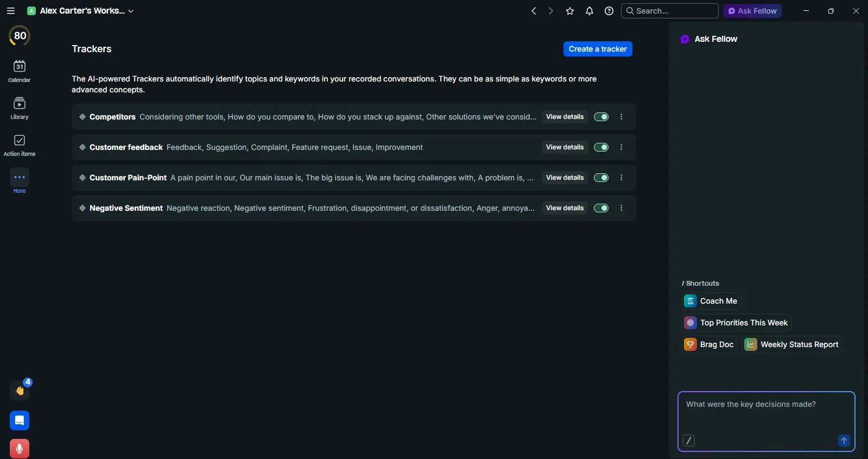Open more options for Competitors tracker
The height and width of the screenshot is (459, 868).
[622, 117]
